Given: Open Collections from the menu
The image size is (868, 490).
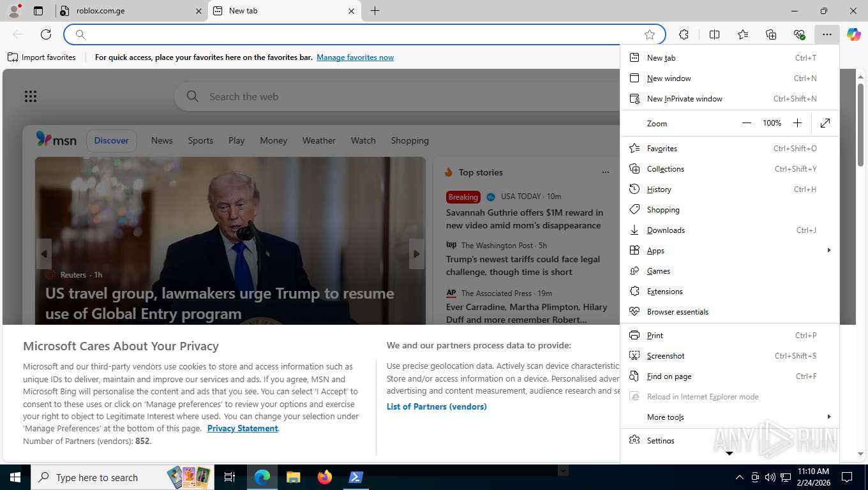Looking at the screenshot, I should point(730,168).
